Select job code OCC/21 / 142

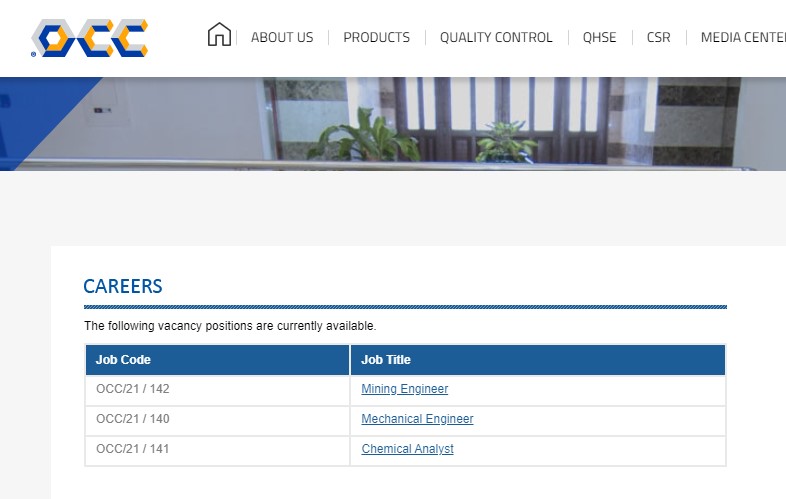[133, 389]
